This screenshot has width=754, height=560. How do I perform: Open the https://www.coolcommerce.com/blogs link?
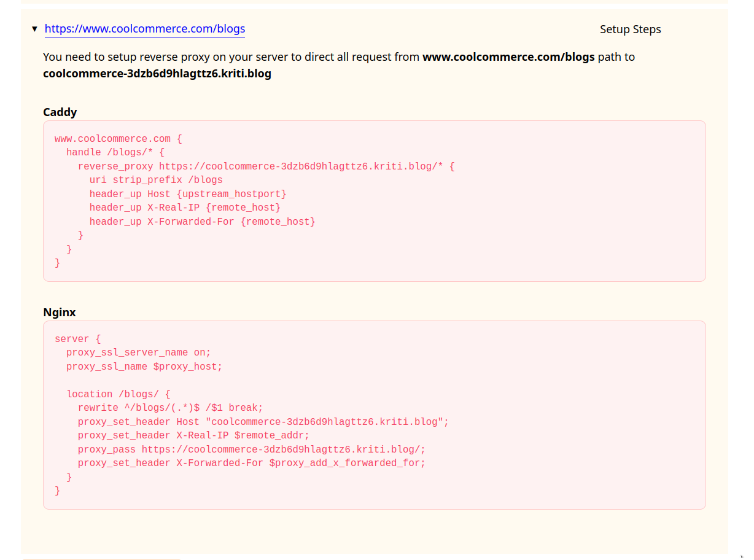click(x=145, y=29)
